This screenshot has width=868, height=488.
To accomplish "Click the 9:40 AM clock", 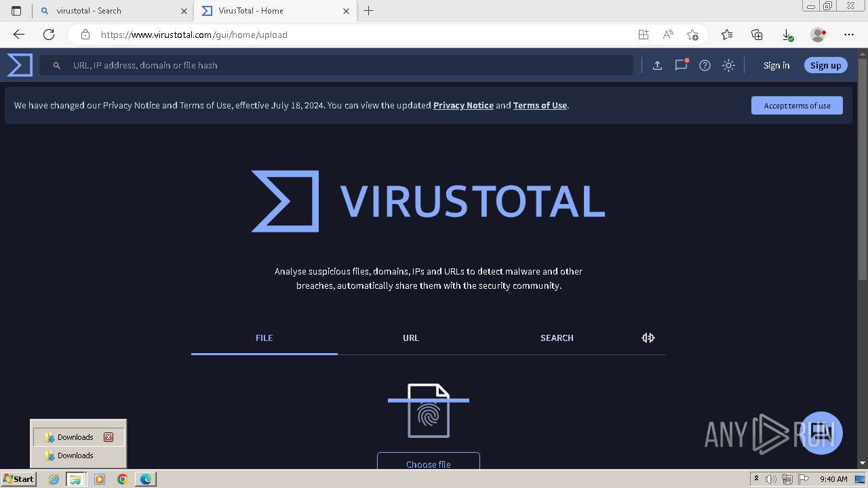I will click(x=833, y=479).
